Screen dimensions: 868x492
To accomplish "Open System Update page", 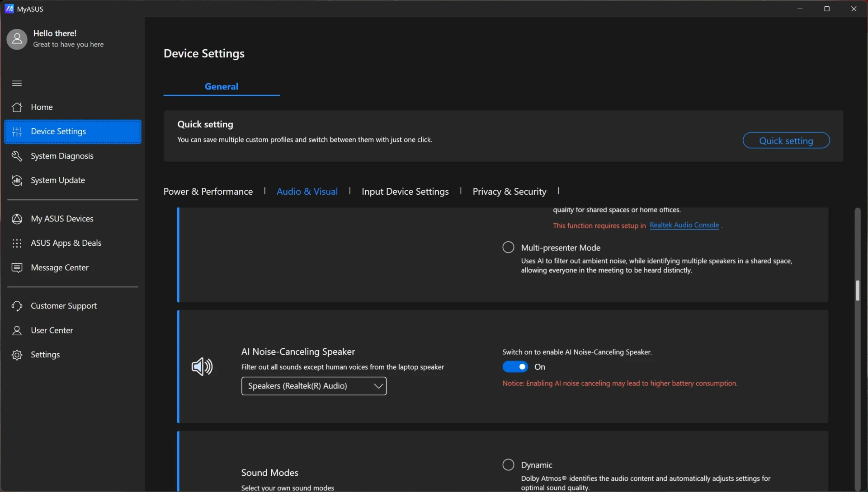I will click(73, 180).
